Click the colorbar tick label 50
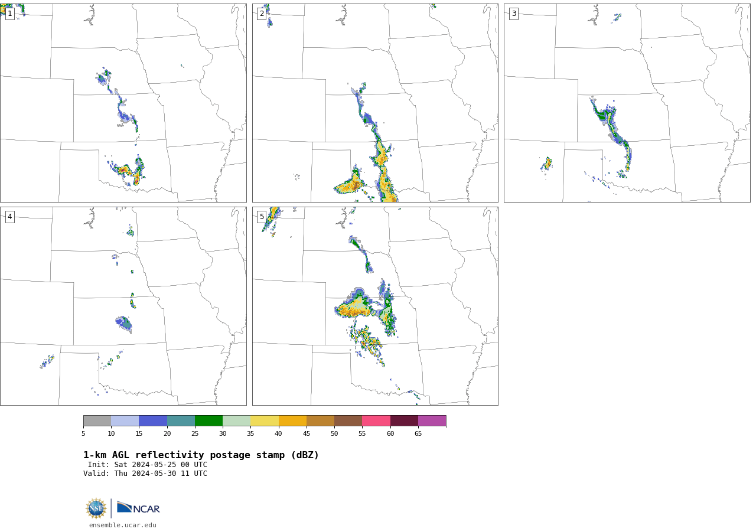This screenshot has width=756, height=532. point(334,434)
